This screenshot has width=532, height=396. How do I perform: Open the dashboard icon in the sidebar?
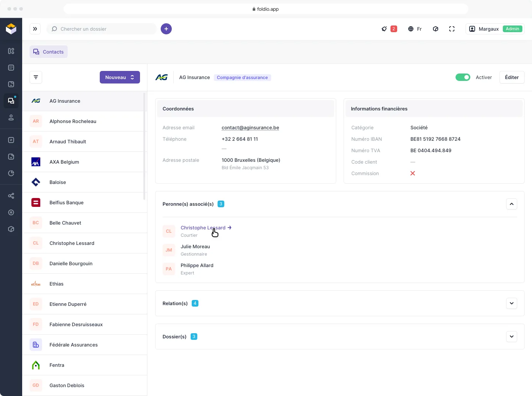coord(11,51)
